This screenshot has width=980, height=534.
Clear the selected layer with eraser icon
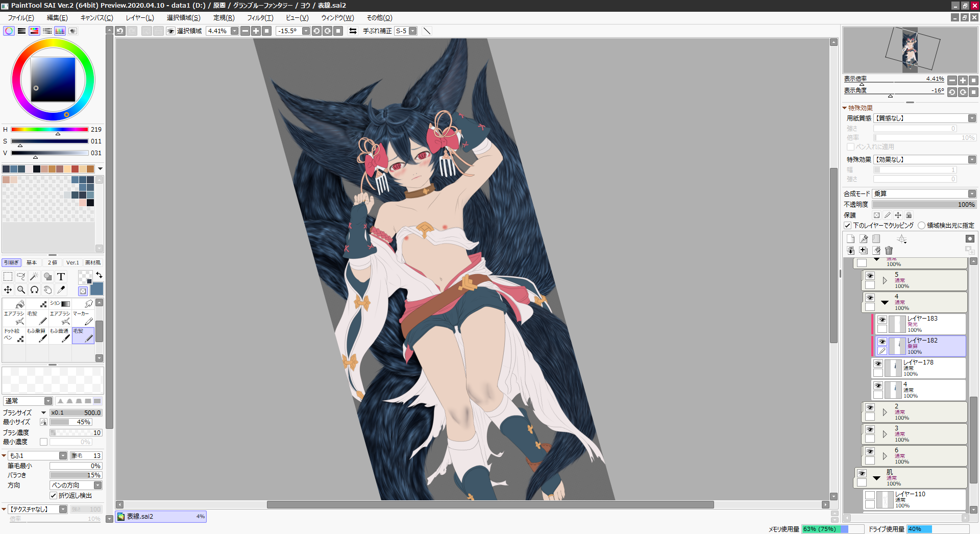(876, 250)
